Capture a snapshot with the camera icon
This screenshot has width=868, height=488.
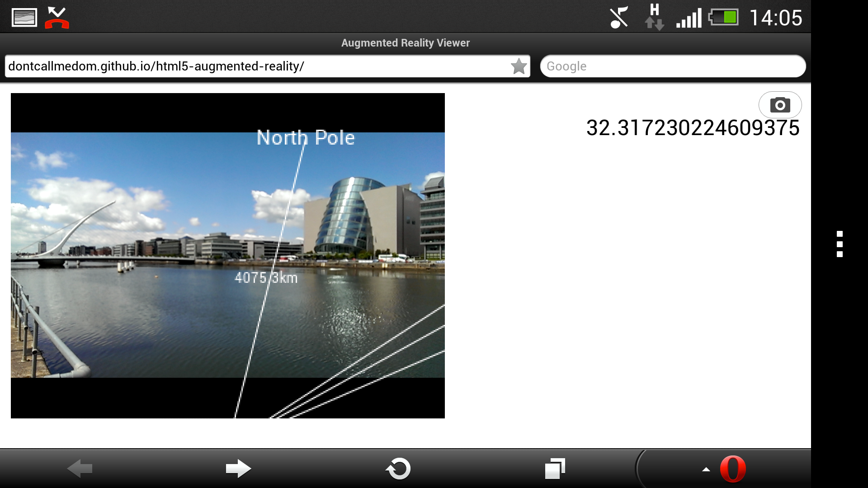[x=779, y=104]
